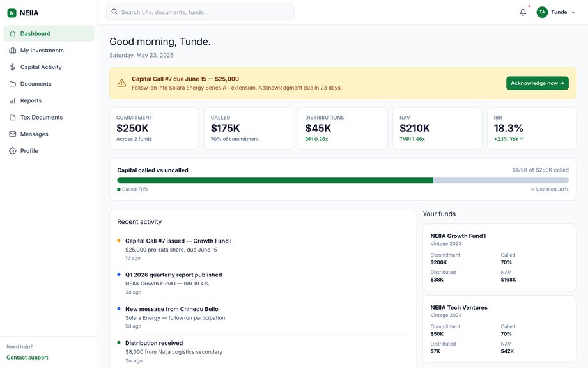Go to My Investments
Image resolution: width=588 pixels, height=368 pixels.
pyautogui.click(x=49, y=51)
